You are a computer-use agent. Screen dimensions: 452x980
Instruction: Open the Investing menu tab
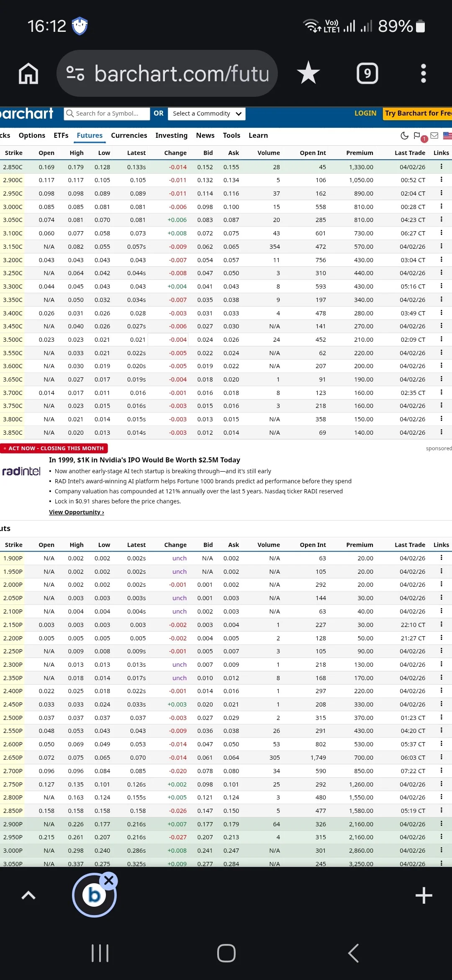point(172,135)
